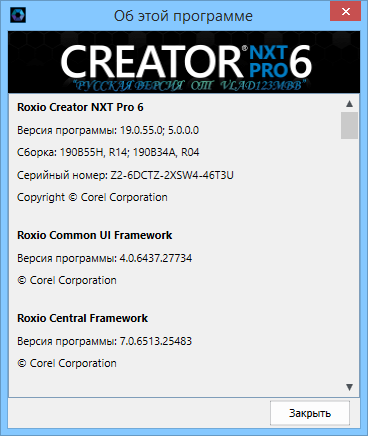Click '© Corel Corporation' under Common UI Framework
This screenshot has width=368, height=436.
click(67, 280)
